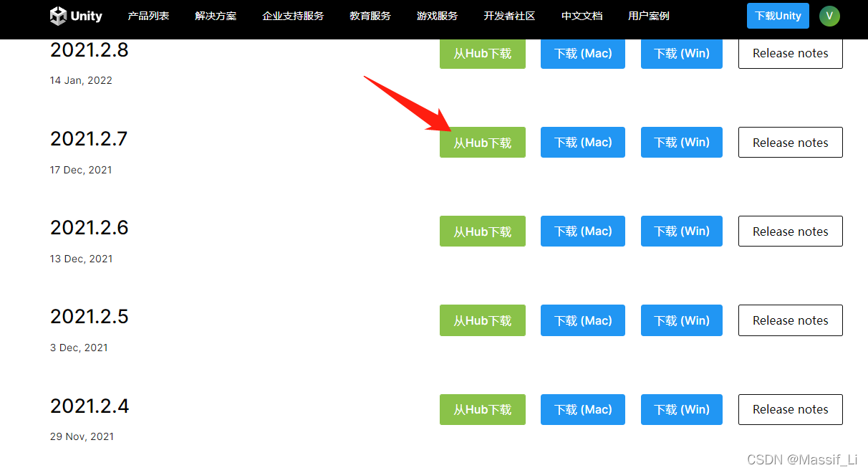Screen dimensions: 868x473
Task: Click the 下载Unity button in header
Action: pyautogui.click(x=778, y=16)
